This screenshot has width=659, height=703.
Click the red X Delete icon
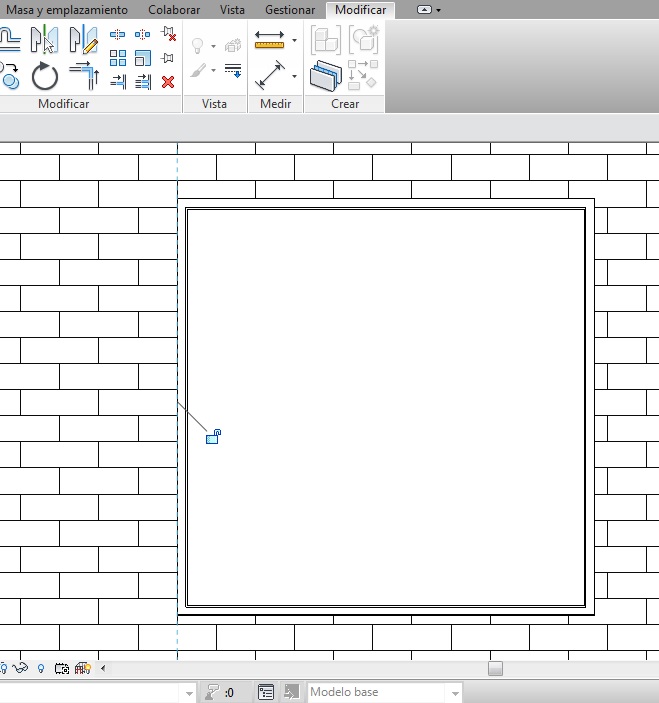168,81
